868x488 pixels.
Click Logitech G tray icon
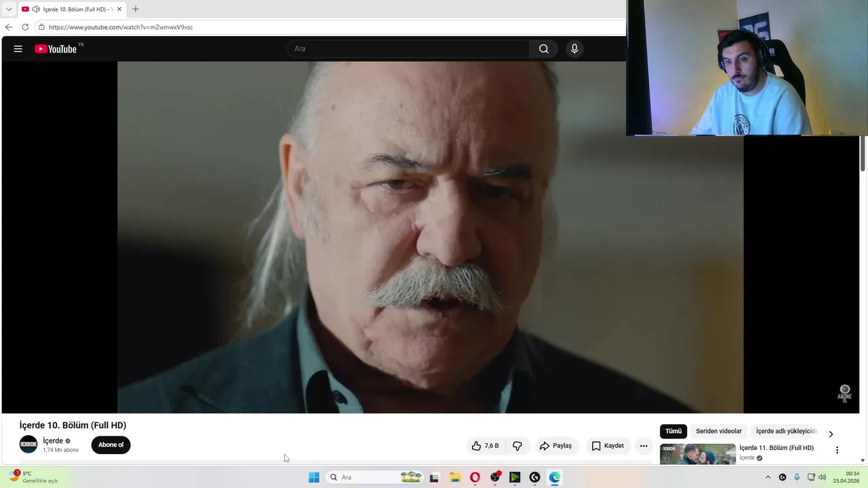coord(783,477)
